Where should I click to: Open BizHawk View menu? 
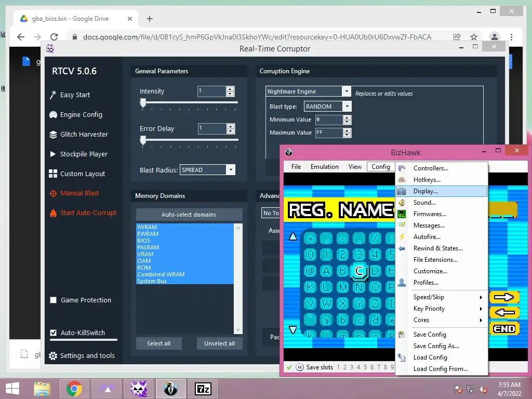(x=355, y=167)
